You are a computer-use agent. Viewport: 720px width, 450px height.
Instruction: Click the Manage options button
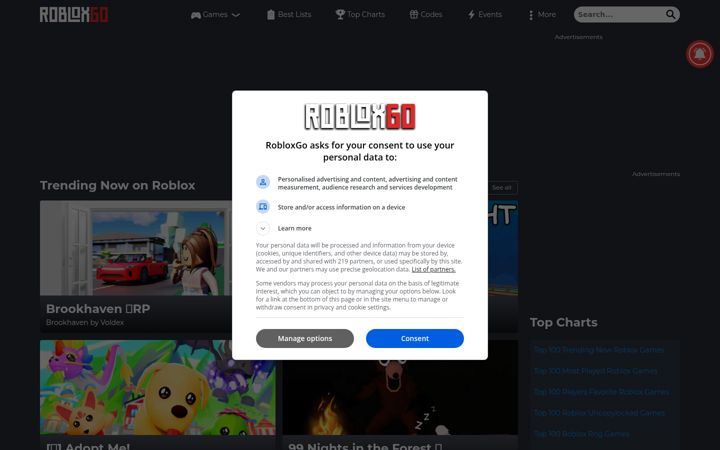[x=305, y=338]
